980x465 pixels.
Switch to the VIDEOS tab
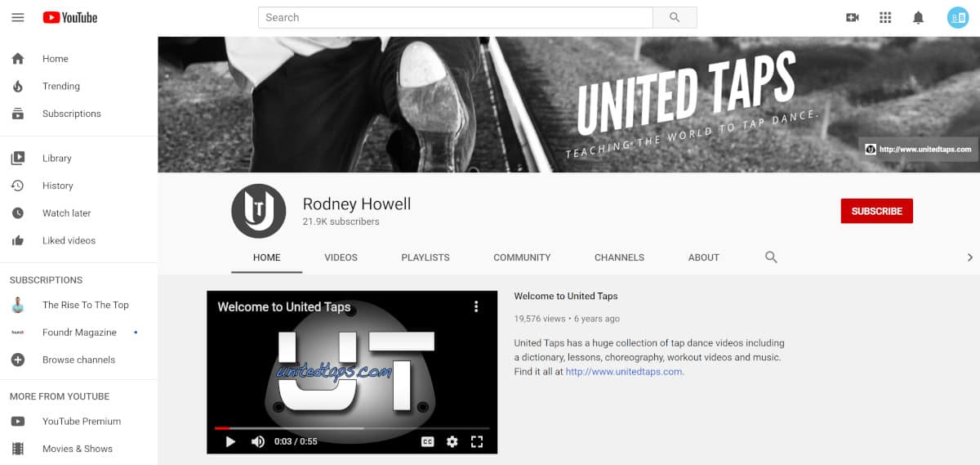(341, 257)
